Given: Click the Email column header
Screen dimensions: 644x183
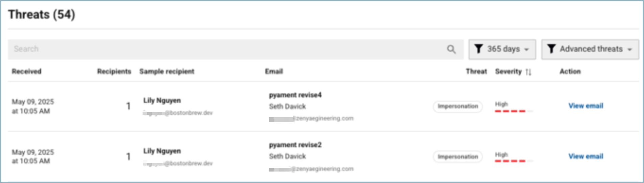Looking at the screenshot, I should pyautogui.click(x=274, y=72).
